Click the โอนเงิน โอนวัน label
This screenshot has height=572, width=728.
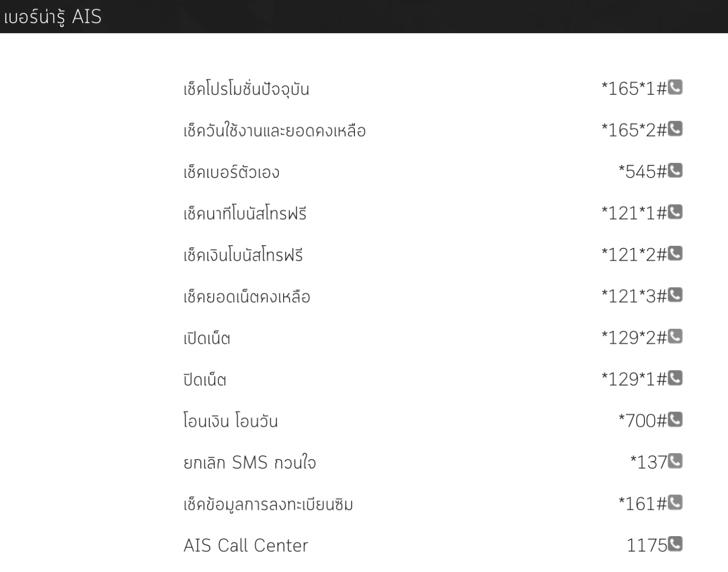(x=230, y=421)
